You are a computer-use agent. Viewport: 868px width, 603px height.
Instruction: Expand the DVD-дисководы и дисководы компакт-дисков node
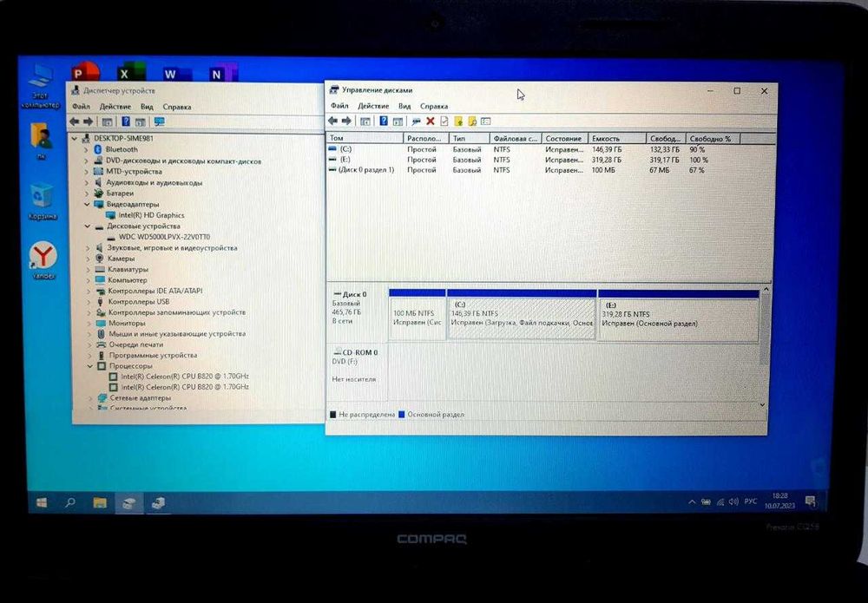coord(86,161)
